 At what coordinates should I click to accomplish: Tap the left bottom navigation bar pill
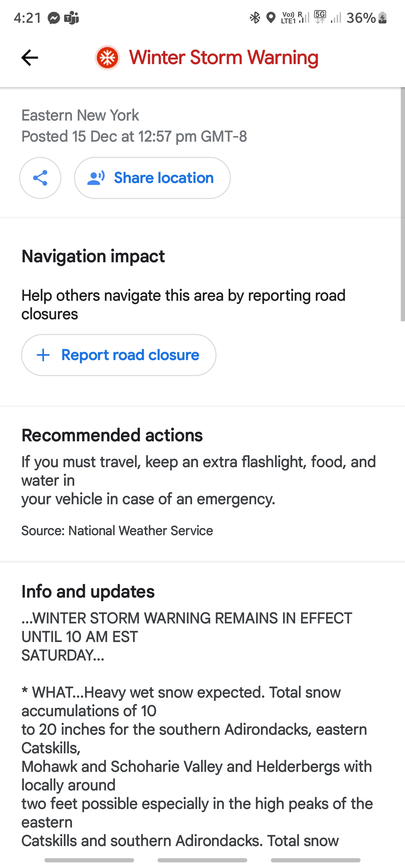[x=89, y=860]
